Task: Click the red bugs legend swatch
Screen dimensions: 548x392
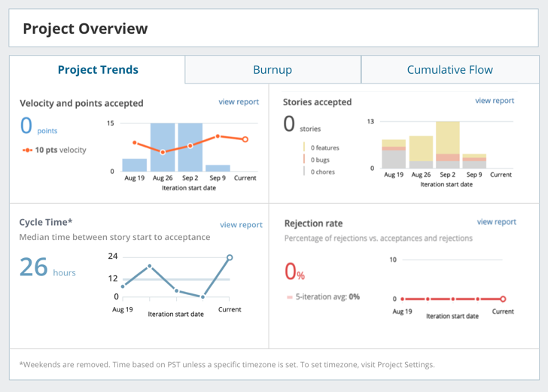Action: click(304, 160)
